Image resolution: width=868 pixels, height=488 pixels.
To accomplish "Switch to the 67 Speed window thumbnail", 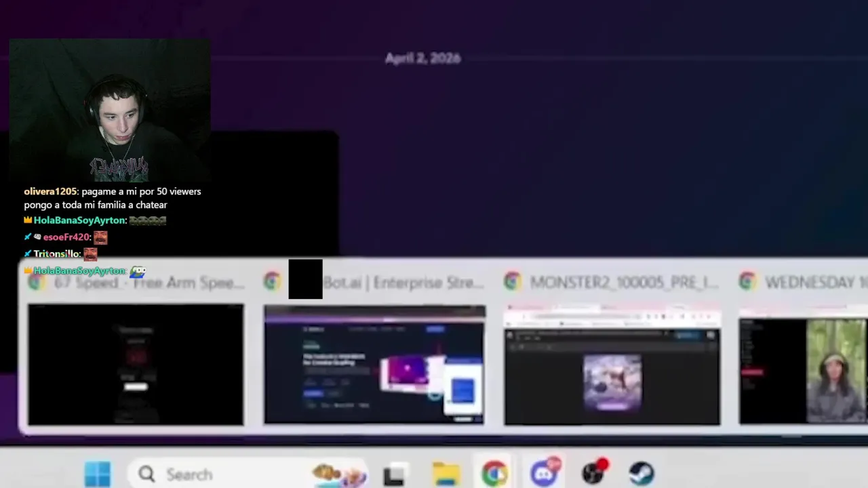I will 136,365.
